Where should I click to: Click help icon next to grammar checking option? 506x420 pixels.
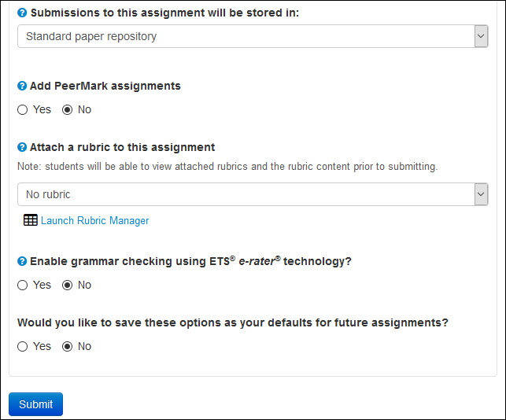tap(22, 261)
